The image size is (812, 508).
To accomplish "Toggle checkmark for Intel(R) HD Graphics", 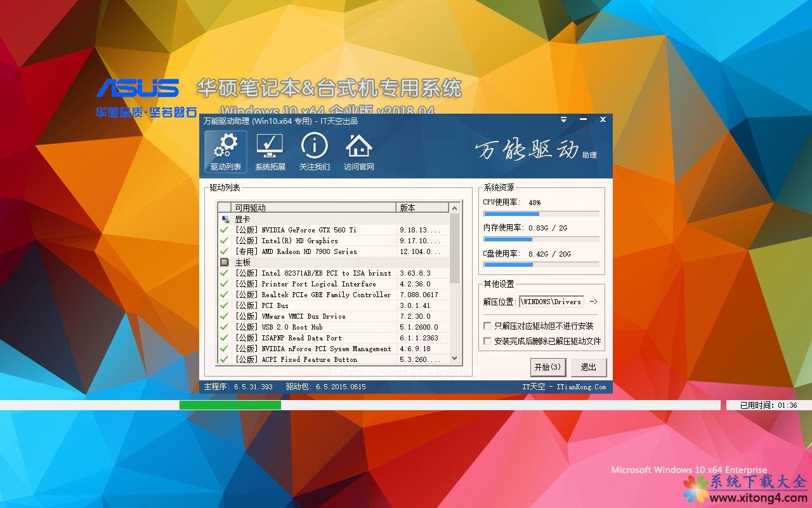I will click(225, 241).
